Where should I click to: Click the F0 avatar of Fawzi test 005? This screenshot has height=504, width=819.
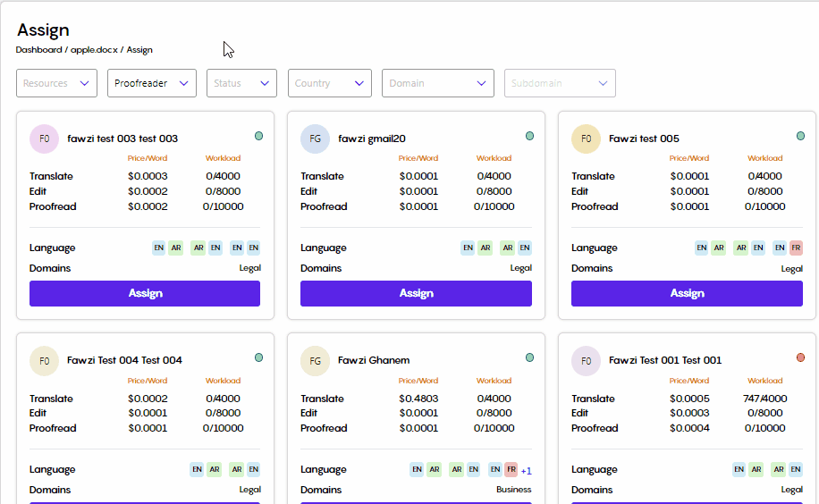[586, 139]
